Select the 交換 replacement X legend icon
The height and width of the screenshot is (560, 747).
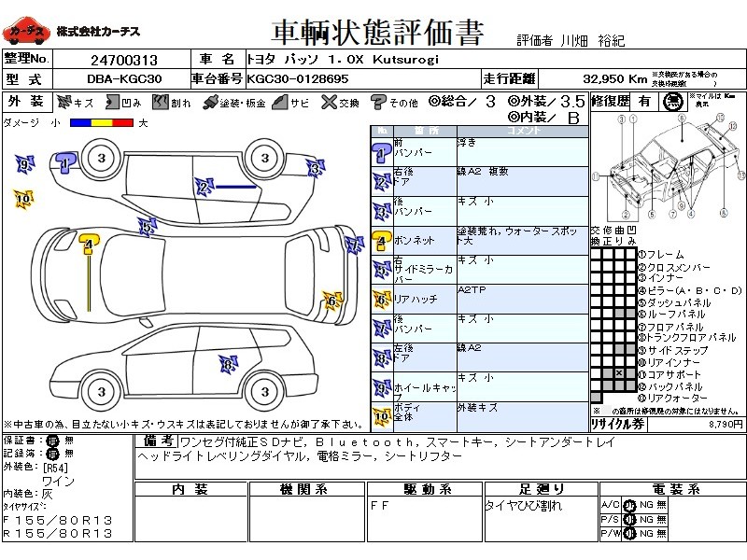[328, 102]
